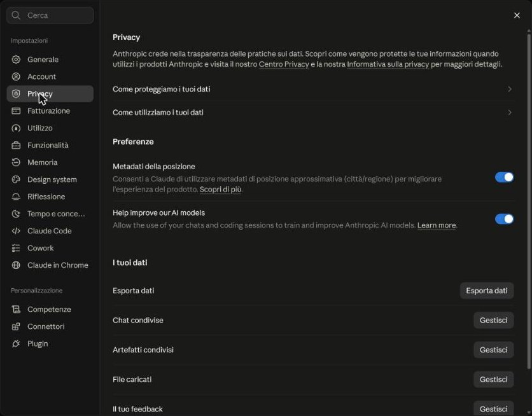Click the Account person icon
532x416 pixels.
16,76
